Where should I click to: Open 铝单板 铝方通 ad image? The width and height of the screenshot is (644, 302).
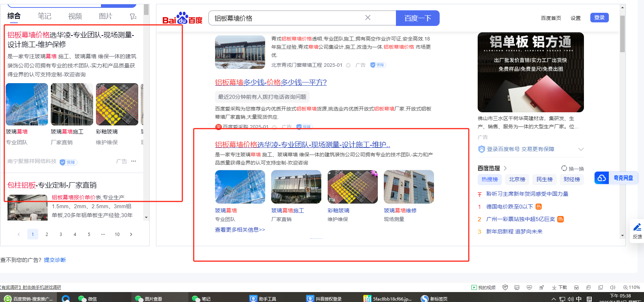(x=531, y=72)
